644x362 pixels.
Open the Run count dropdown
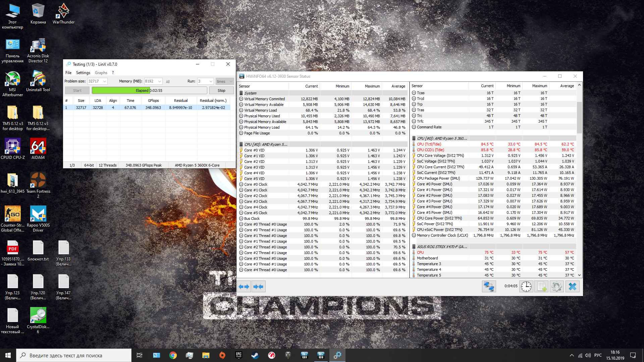coord(211,81)
